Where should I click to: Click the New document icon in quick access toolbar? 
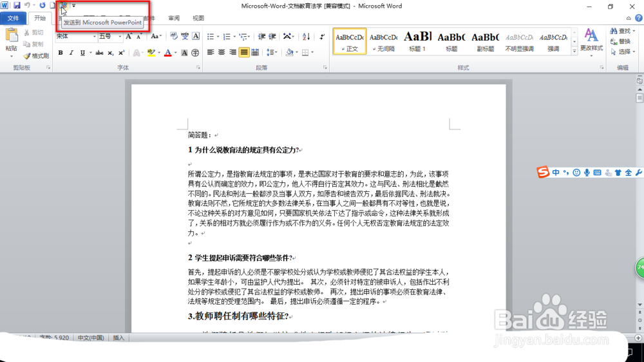[x=53, y=5]
